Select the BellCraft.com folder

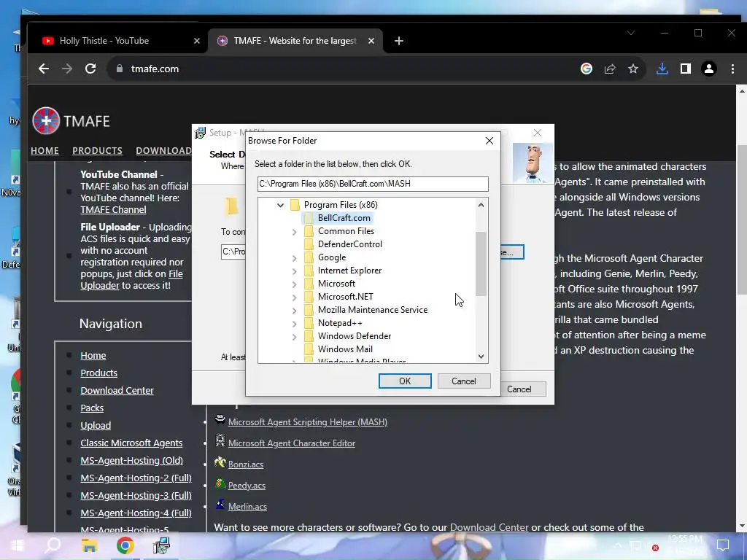[x=344, y=217]
